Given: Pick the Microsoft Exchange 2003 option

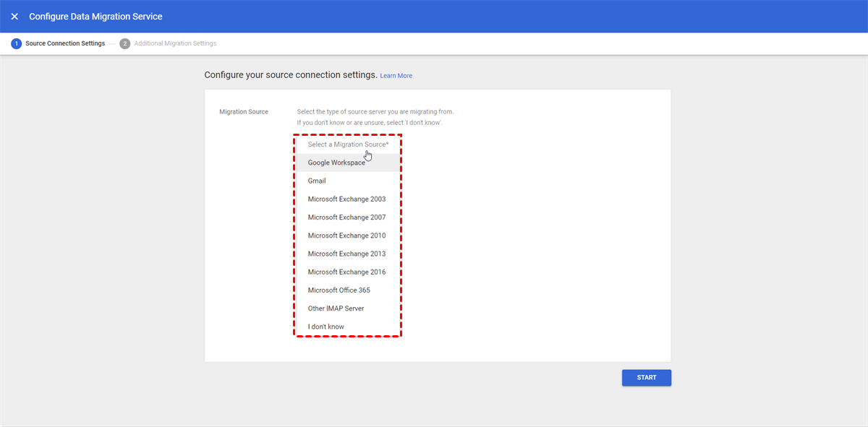Looking at the screenshot, I should point(346,199).
